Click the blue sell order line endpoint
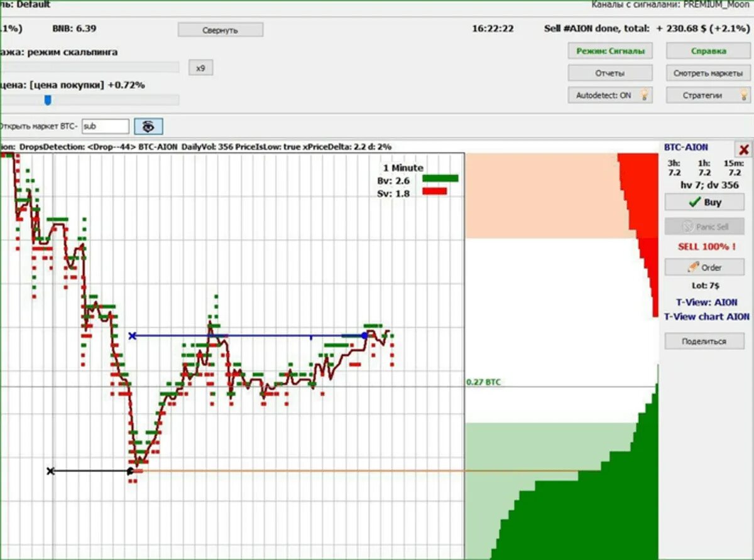The image size is (754, 560). click(364, 336)
